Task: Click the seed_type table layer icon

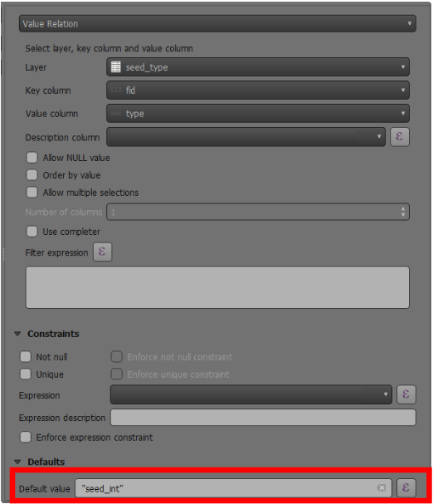Action: point(115,67)
